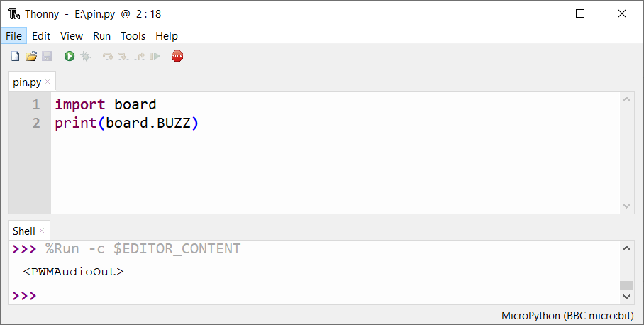Open the View menu
The width and height of the screenshot is (644, 325).
pyautogui.click(x=72, y=36)
